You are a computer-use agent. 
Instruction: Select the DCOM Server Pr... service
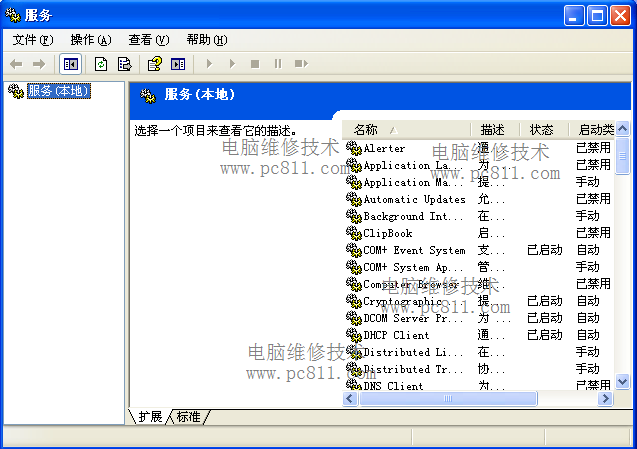point(479,318)
